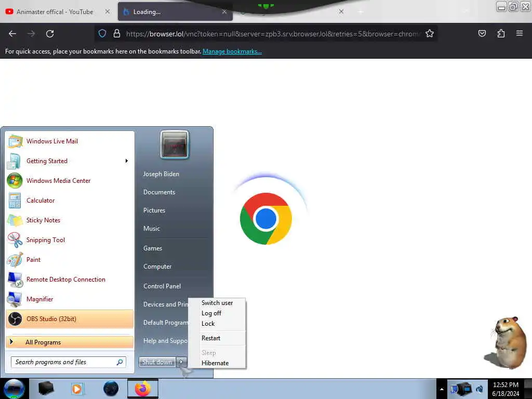Open Remote Desktop Connection
The width and height of the screenshot is (532, 399).
[x=70, y=279]
